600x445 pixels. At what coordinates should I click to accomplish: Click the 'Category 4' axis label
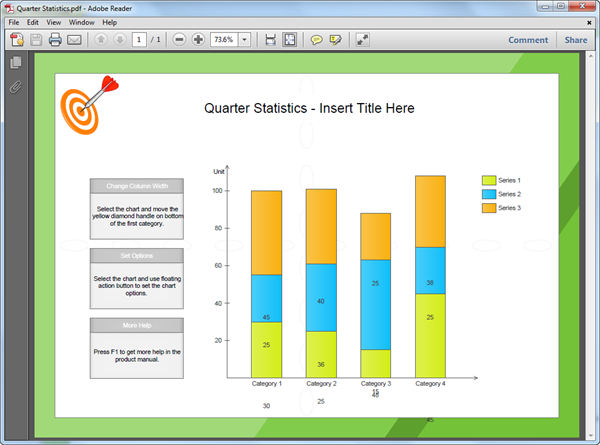[x=430, y=383]
